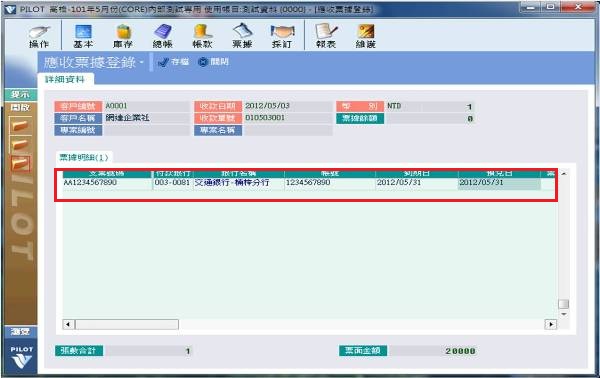This screenshot has width=600, height=378.
Task: Expand the 應收票據登錄 title dropdown
Action: [x=141, y=62]
